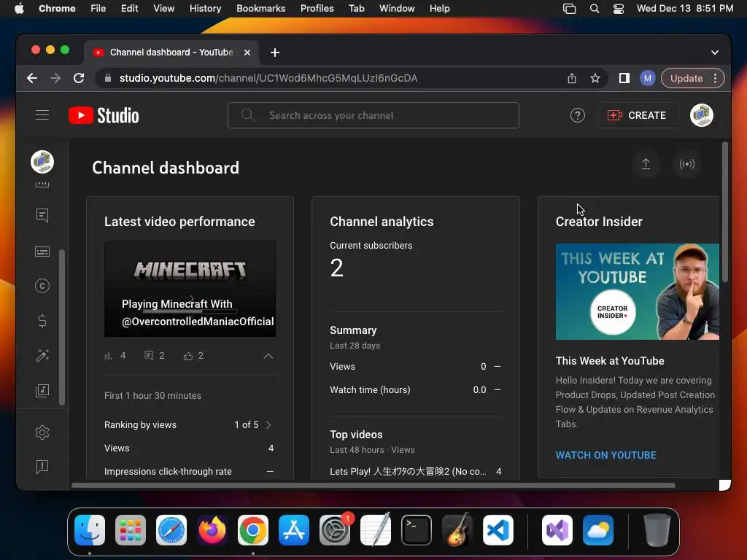Open Audio library in the sidebar
Viewport: 747px width, 560px height.
(x=42, y=391)
